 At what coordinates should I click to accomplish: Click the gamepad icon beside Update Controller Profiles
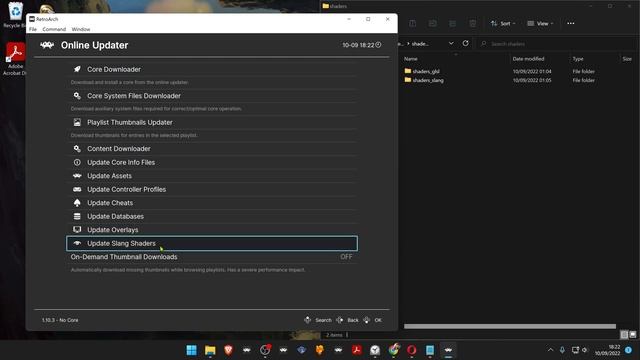tap(77, 189)
